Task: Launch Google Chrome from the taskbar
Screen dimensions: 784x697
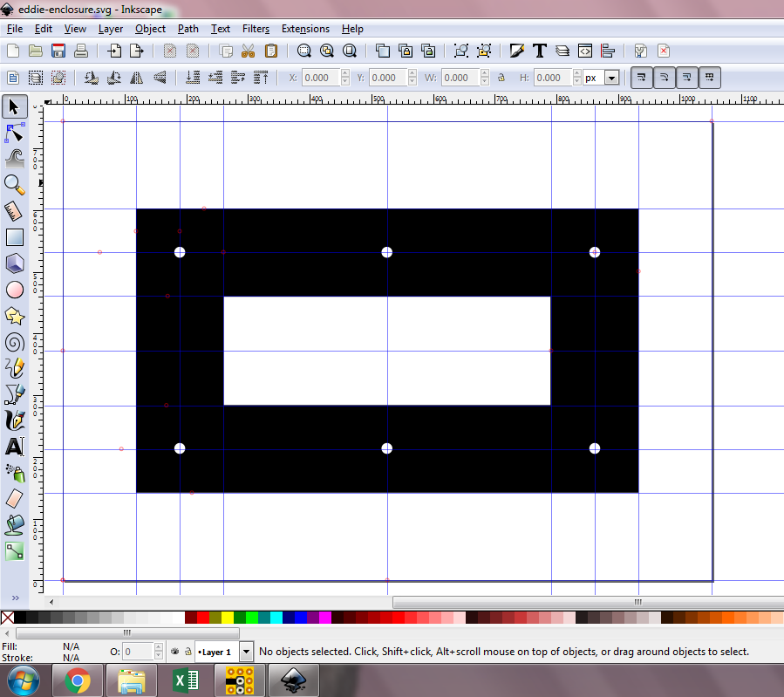Action: click(78, 680)
